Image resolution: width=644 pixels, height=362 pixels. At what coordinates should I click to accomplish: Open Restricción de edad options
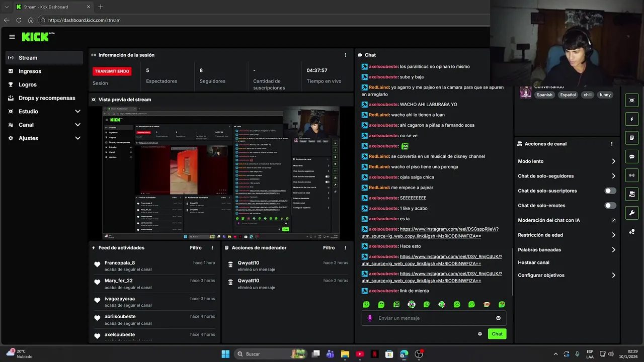point(567,235)
